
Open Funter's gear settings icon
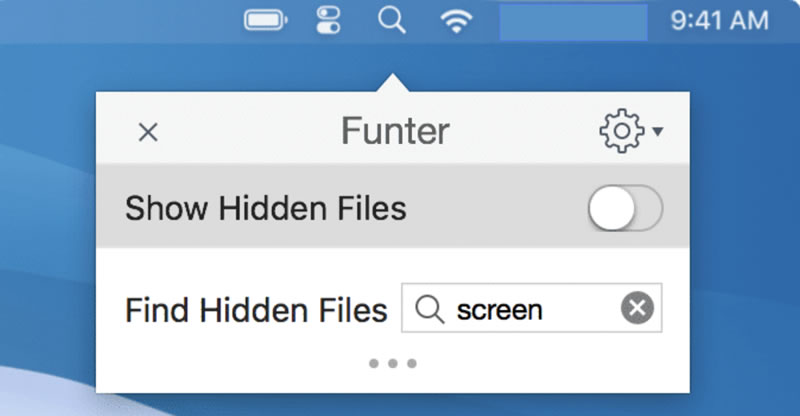[x=621, y=131]
